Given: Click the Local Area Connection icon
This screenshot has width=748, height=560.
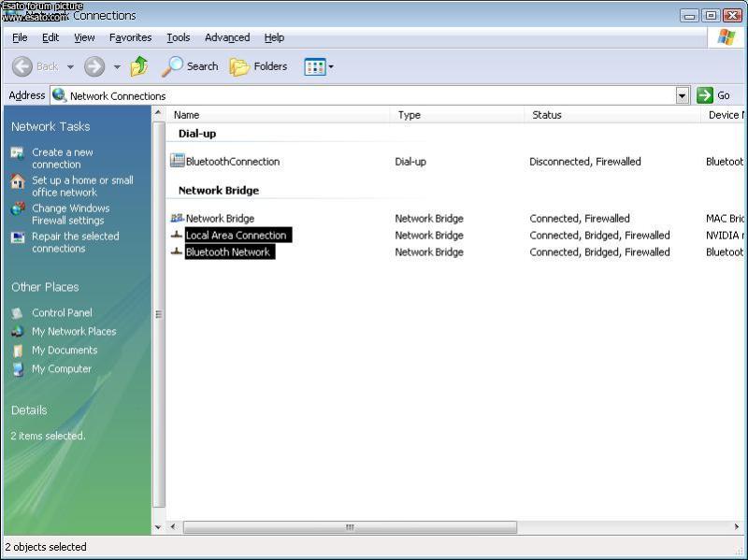Looking at the screenshot, I should point(177,235).
